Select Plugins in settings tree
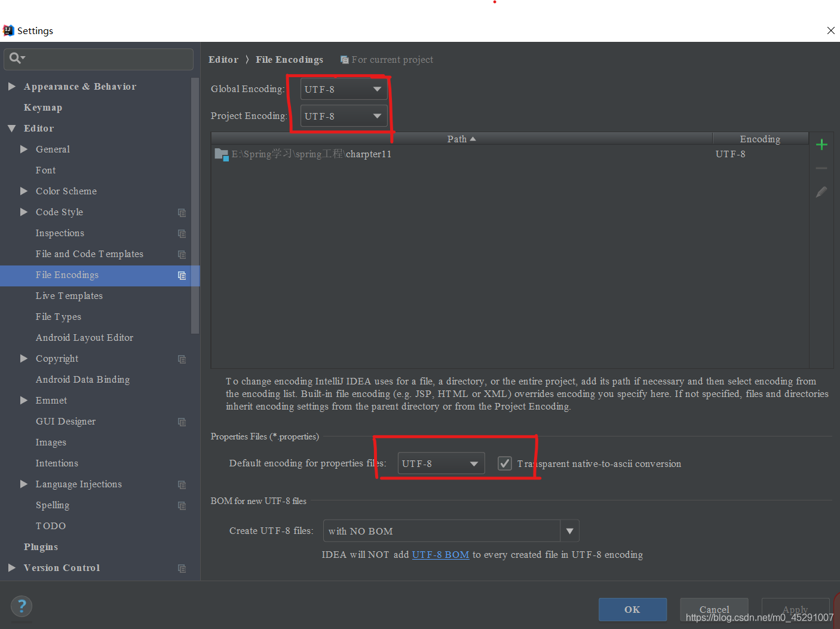Screen dimensions: 840x629 [41, 547]
